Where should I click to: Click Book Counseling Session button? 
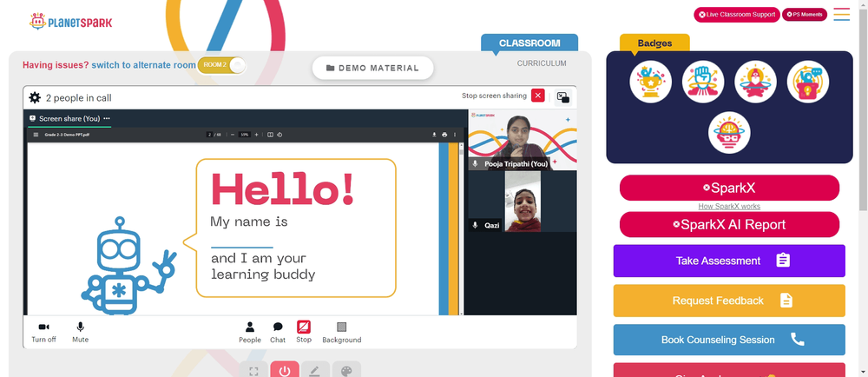(x=729, y=340)
